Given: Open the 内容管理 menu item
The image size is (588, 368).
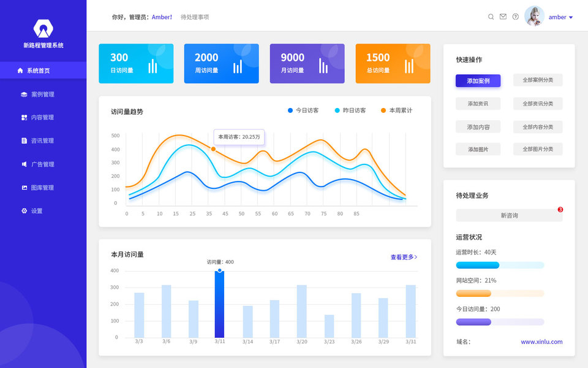Looking at the screenshot, I should (x=43, y=118).
